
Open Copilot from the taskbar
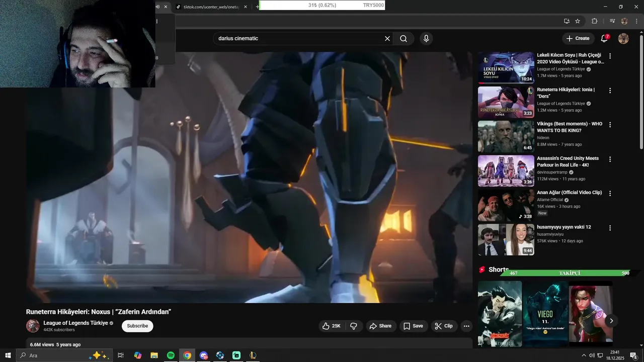click(x=137, y=355)
